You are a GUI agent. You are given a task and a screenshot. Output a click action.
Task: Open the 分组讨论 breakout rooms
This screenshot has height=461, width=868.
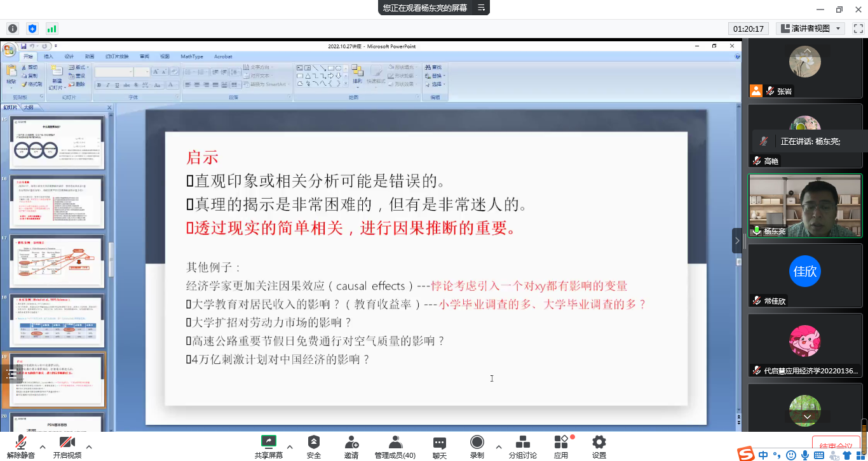pyautogui.click(x=522, y=446)
